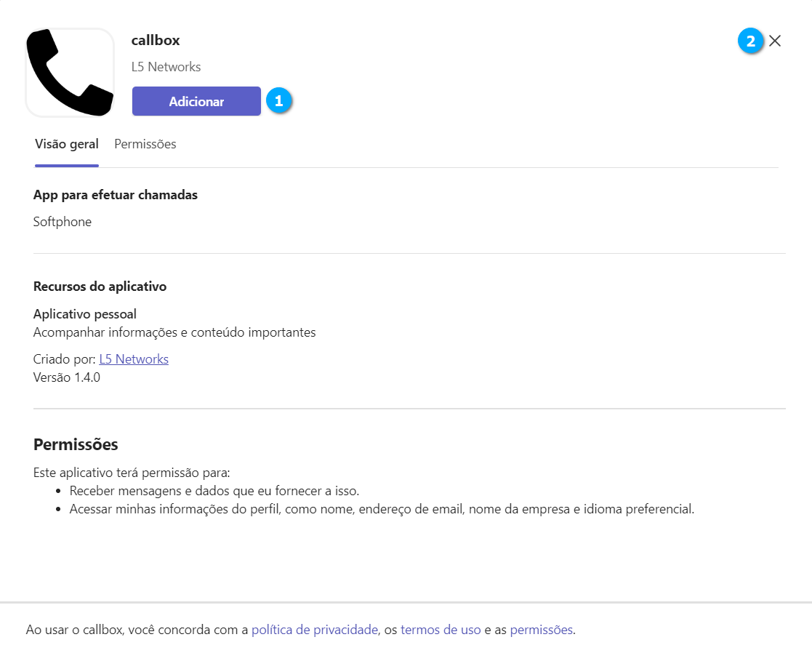Click the L5 Networks publisher name under title
The width and height of the screenshot is (812, 653).
point(166,67)
